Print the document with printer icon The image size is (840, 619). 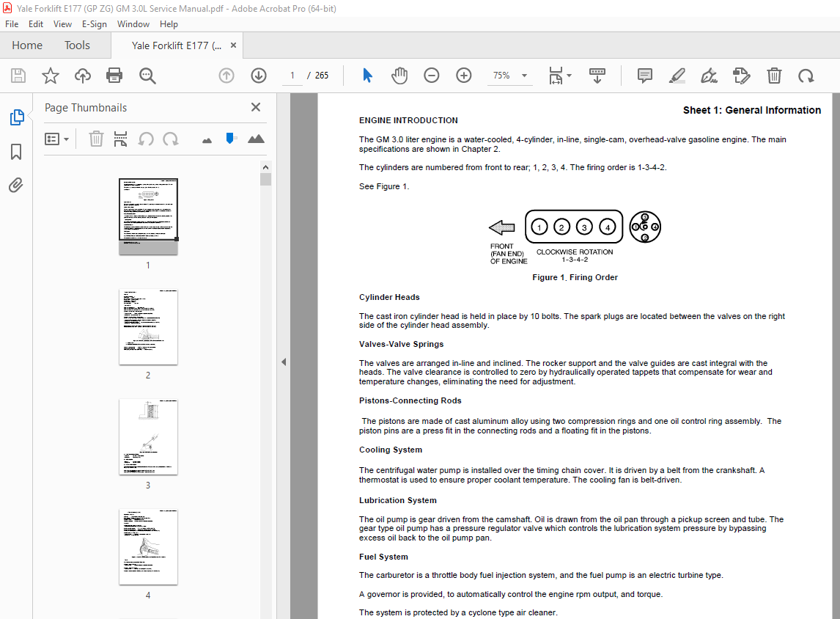tap(114, 76)
